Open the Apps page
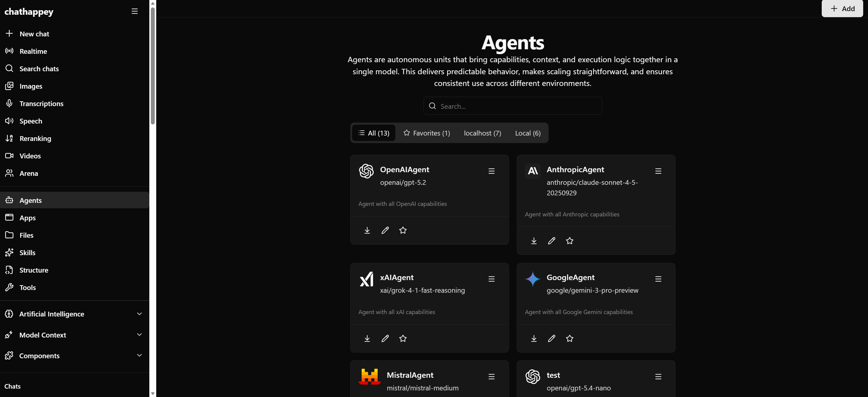The image size is (868, 397). (x=75, y=218)
